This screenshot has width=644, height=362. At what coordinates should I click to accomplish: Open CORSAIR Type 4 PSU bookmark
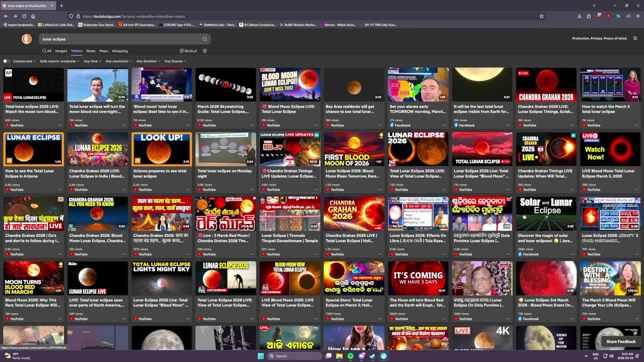tap(176, 25)
